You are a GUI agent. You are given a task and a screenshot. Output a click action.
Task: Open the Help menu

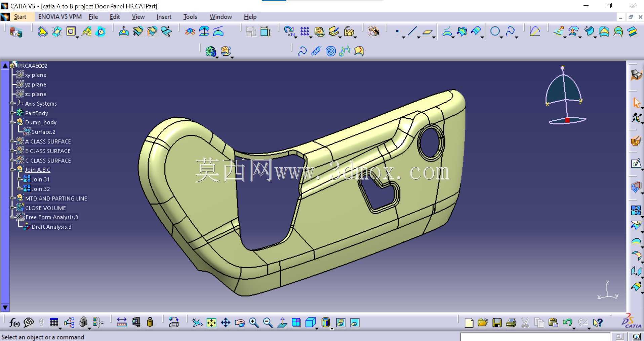point(250,17)
